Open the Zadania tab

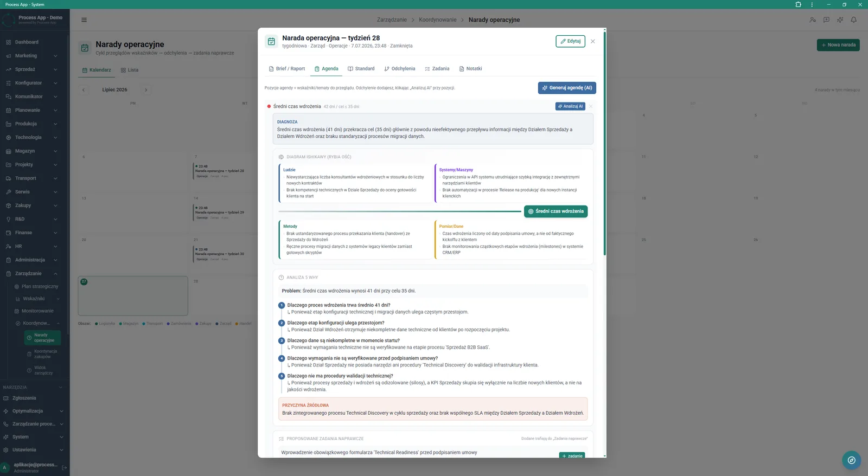437,69
